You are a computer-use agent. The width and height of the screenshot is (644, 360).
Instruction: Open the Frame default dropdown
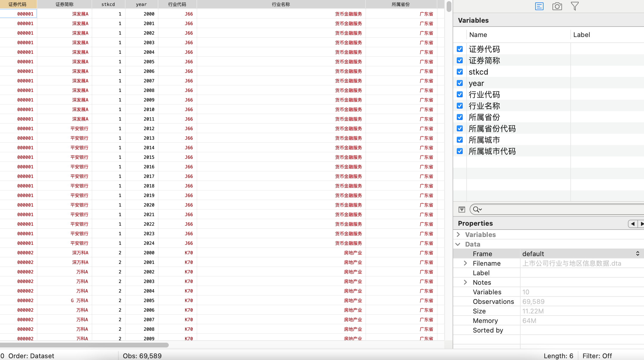pos(581,254)
